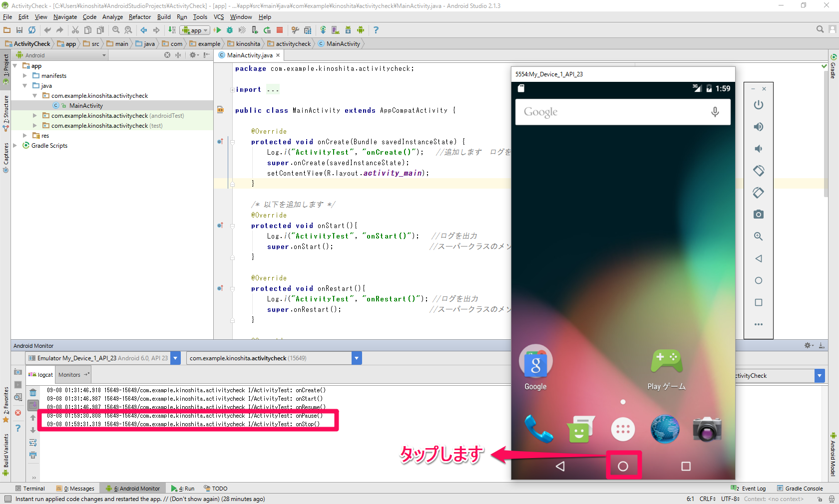Open the Terminal tool window

30,489
